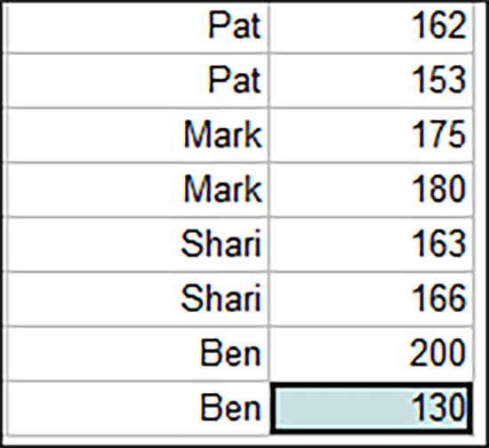Click the cell with value 163

[x=371, y=244]
